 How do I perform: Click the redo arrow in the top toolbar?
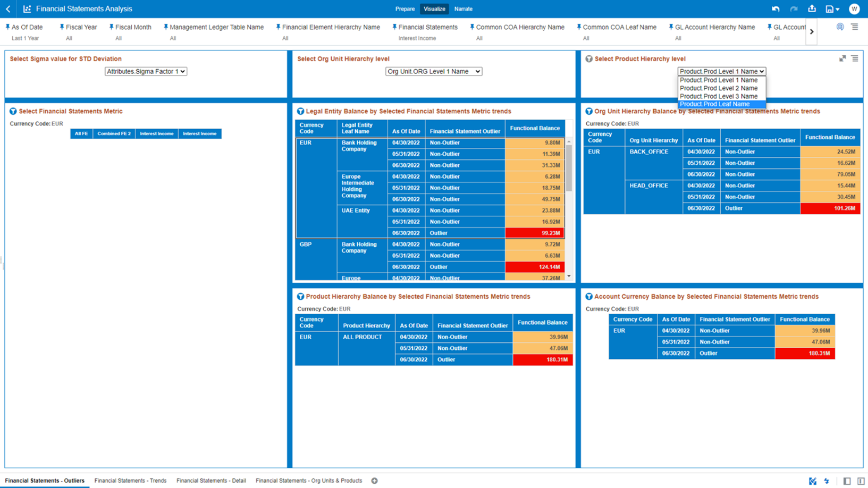click(793, 9)
